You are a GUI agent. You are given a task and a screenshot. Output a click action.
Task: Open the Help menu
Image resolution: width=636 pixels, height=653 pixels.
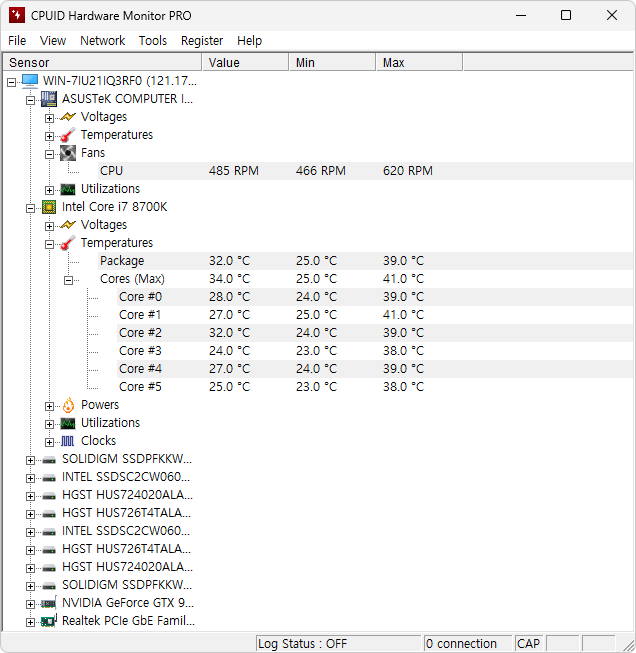(249, 41)
